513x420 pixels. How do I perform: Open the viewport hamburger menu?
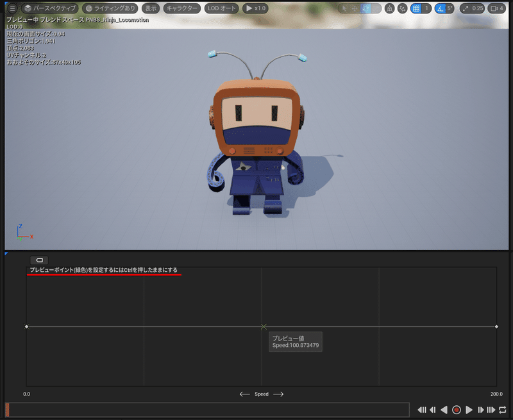[x=11, y=8]
